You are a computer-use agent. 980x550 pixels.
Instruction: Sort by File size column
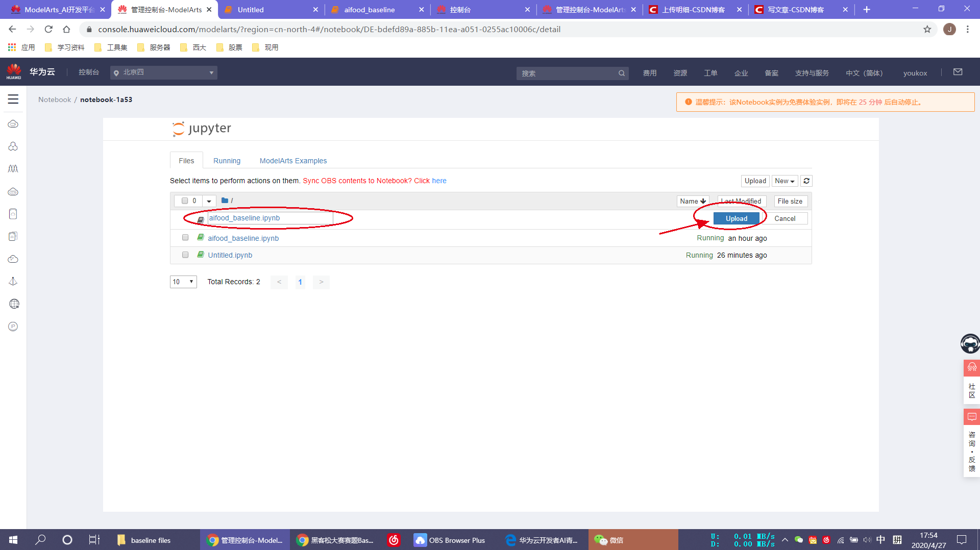pyautogui.click(x=790, y=202)
